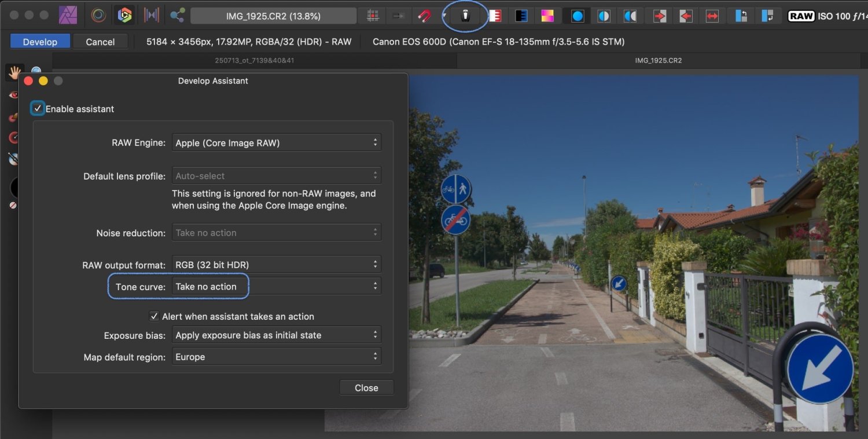This screenshot has width=868, height=439.
Task: Uncheck Alert when assistant takes an action
Action: [154, 316]
